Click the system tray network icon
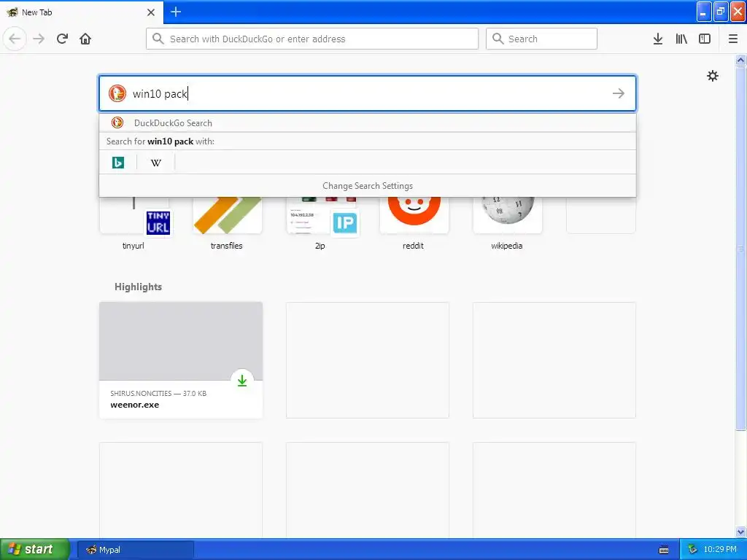This screenshot has width=747, height=560. (x=692, y=550)
